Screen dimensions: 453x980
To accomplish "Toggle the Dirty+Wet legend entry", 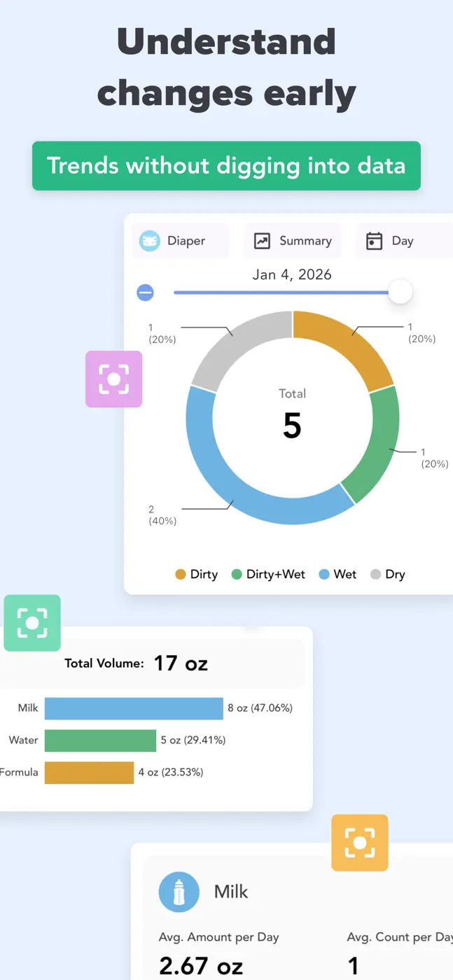I will [x=268, y=574].
